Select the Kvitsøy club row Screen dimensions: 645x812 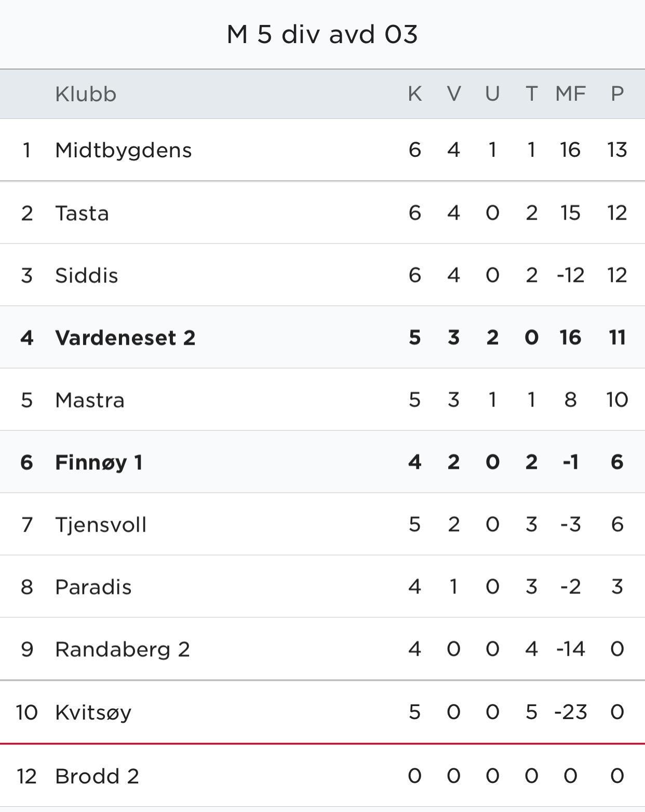click(x=93, y=712)
